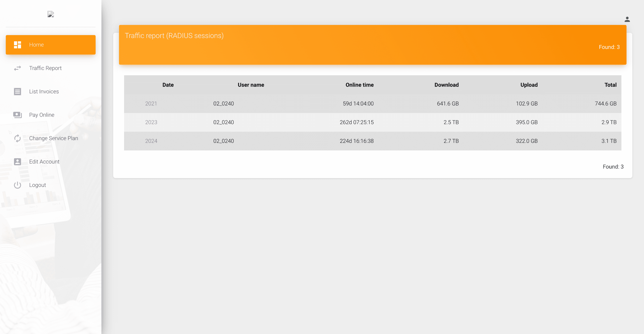Open the 2021 date link
Viewport: 644px width, 334px height.
coord(151,104)
